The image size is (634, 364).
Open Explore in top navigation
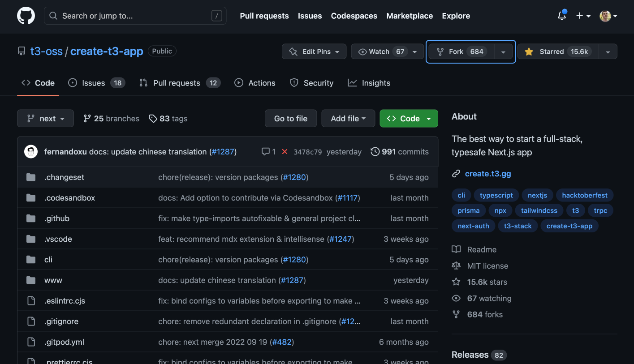(456, 16)
